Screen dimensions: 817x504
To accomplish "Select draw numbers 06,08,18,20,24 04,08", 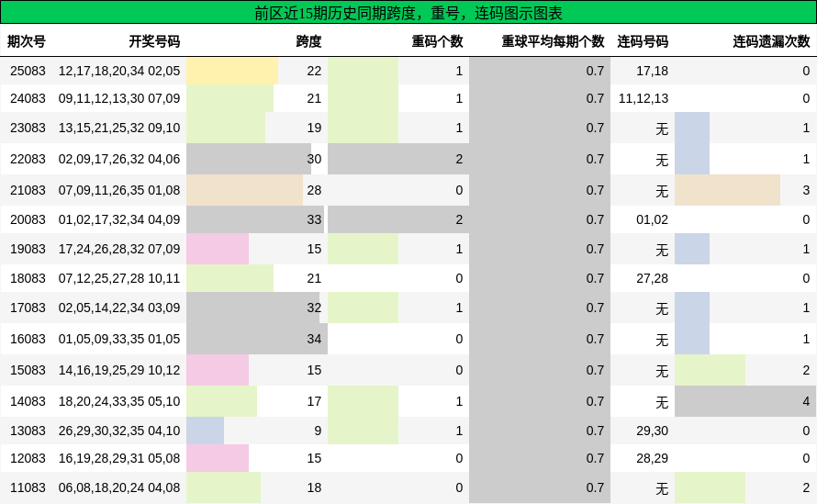I will tap(119, 487).
